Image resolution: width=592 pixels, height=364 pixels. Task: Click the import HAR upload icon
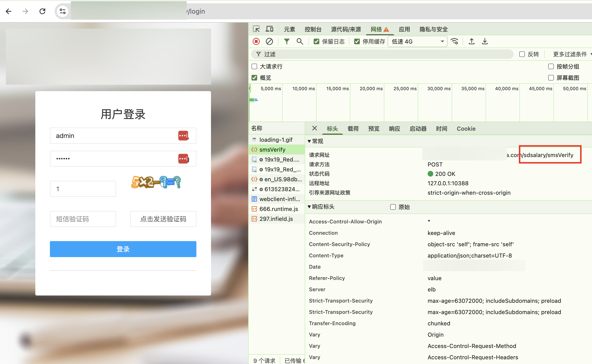pyautogui.click(x=471, y=41)
